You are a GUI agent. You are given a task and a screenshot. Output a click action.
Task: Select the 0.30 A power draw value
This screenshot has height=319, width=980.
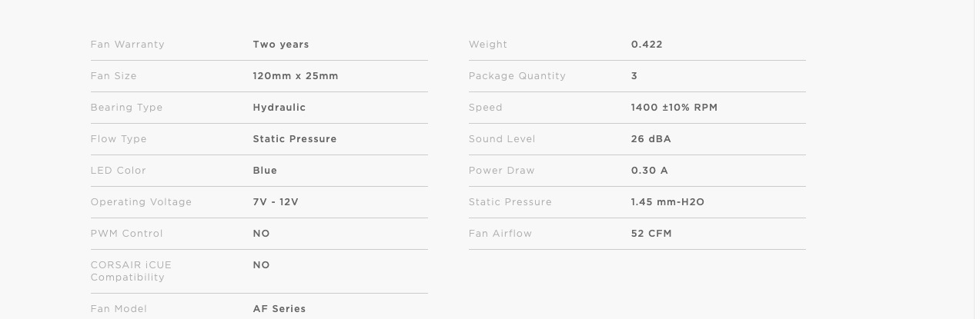point(650,171)
